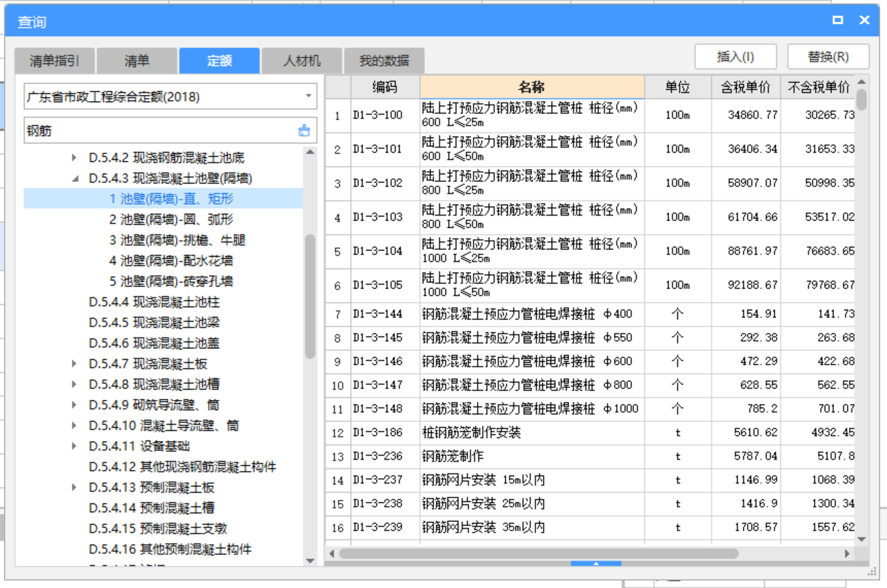Screen dimensions: 887x588
Task: Select code cell D1-3-101
Action: (385, 149)
